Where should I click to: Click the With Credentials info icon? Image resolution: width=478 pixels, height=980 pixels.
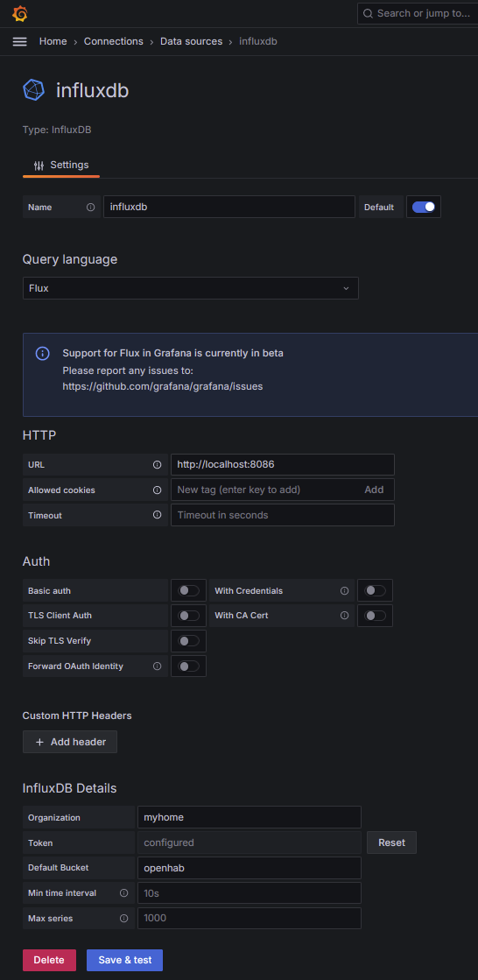coord(344,590)
